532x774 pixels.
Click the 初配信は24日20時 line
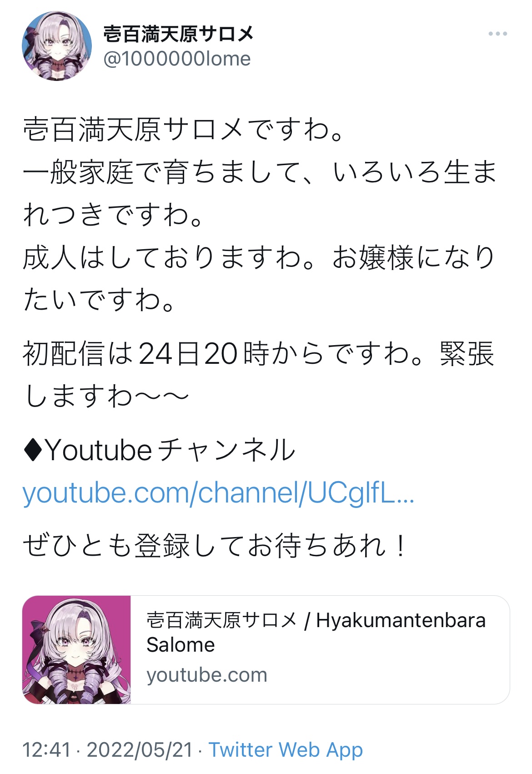pyautogui.click(x=258, y=353)
